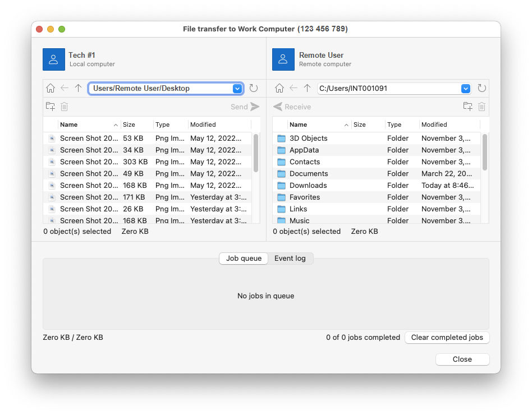The image size is (532, 415).
Task: Click Clear completed jobs button
Action: [447, 338]
